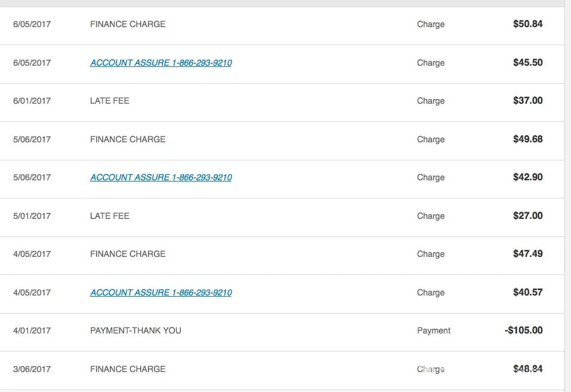The width and height of the screenshot is (571, 392).
Task: Click the Payment type label
Action: pos(433,330)
